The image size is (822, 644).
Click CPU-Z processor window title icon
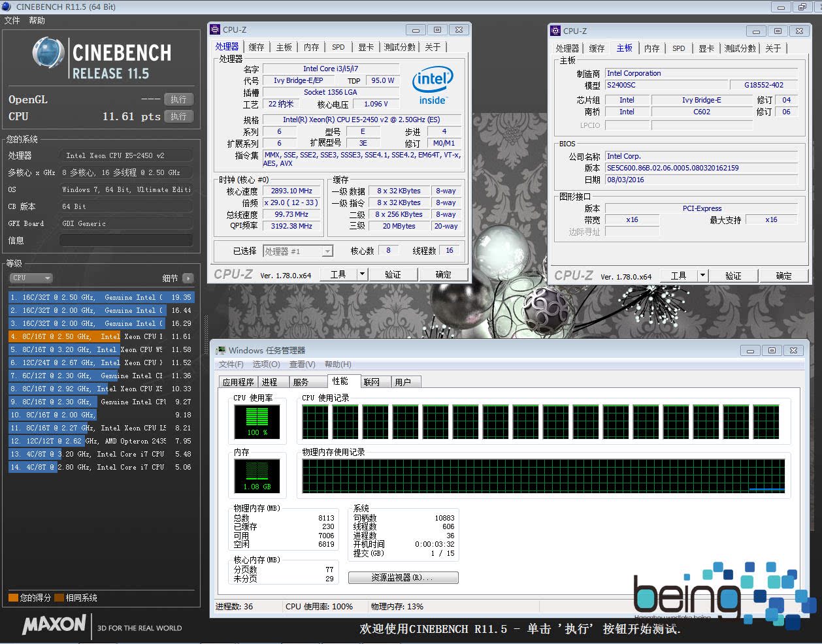coord(215,29)
